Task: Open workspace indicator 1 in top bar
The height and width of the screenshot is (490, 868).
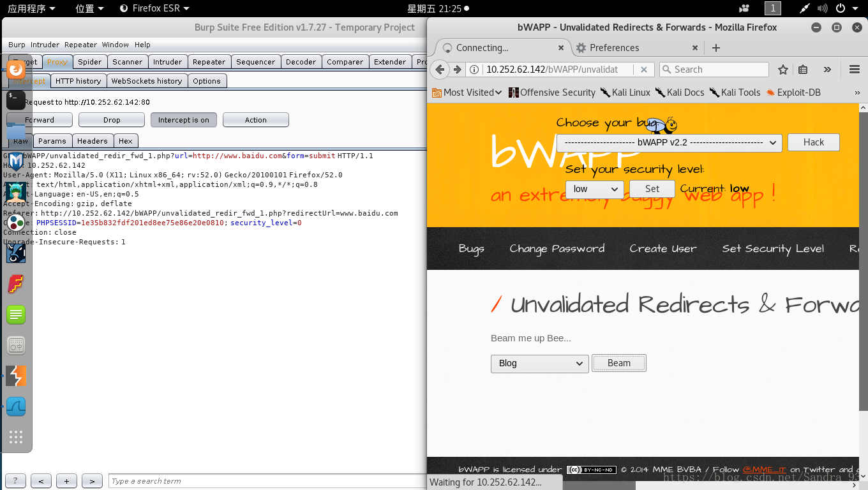Action: pyautogui.click(x=772, y=8)
